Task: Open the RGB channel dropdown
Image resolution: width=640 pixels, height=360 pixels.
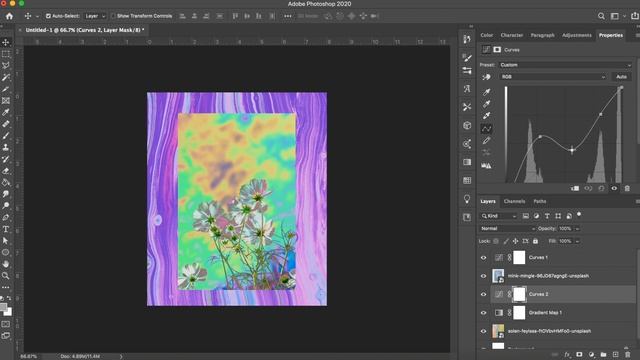Action: point(553,77)
